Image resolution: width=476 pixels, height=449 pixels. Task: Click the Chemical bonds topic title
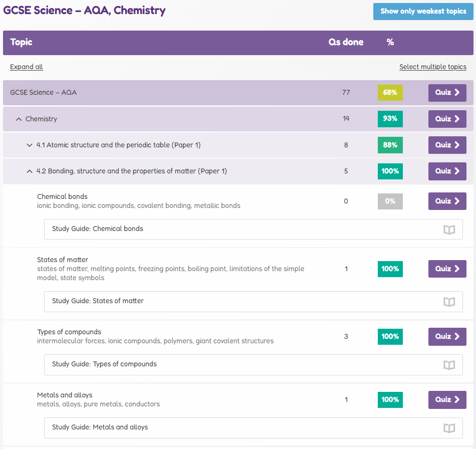(62, 197)
